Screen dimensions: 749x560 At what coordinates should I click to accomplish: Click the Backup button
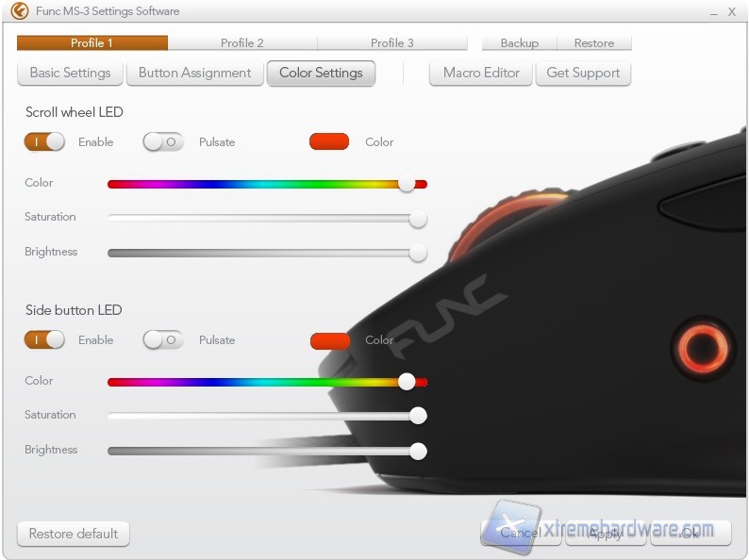click(519, 43)
